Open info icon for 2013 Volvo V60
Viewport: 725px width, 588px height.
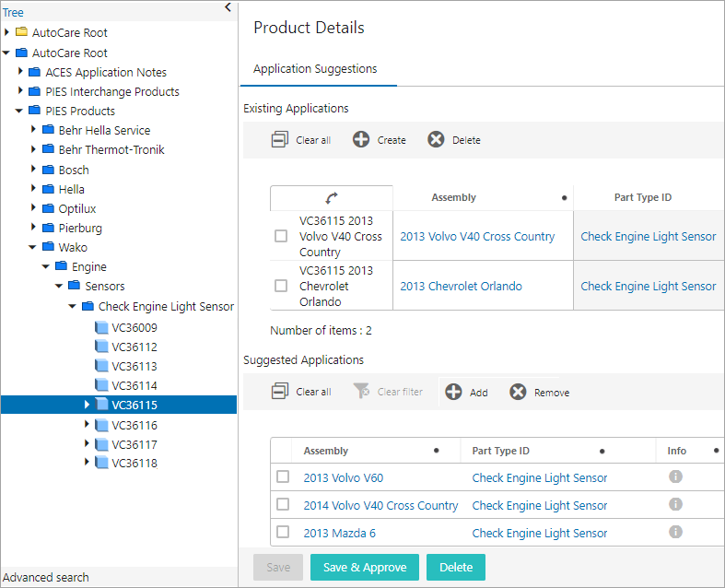pyautogui.click(x=675, y=476)
